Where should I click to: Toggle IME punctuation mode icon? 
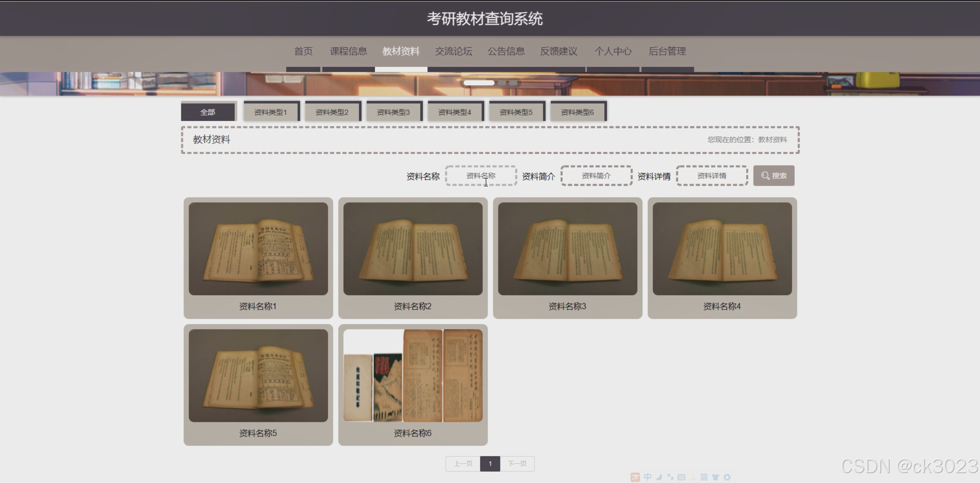coord(670,477)
